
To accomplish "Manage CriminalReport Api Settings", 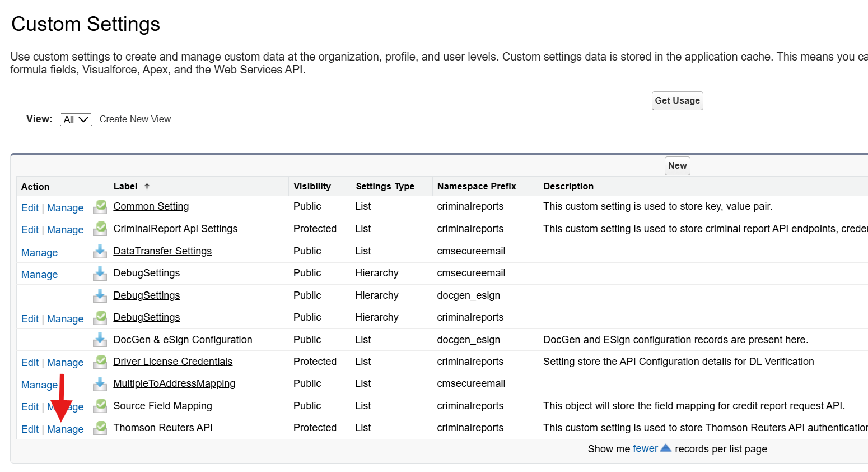I will click(66, 230).
